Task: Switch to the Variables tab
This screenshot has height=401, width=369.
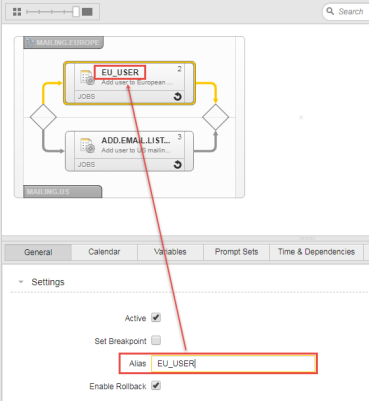Action: coord(170,252)
